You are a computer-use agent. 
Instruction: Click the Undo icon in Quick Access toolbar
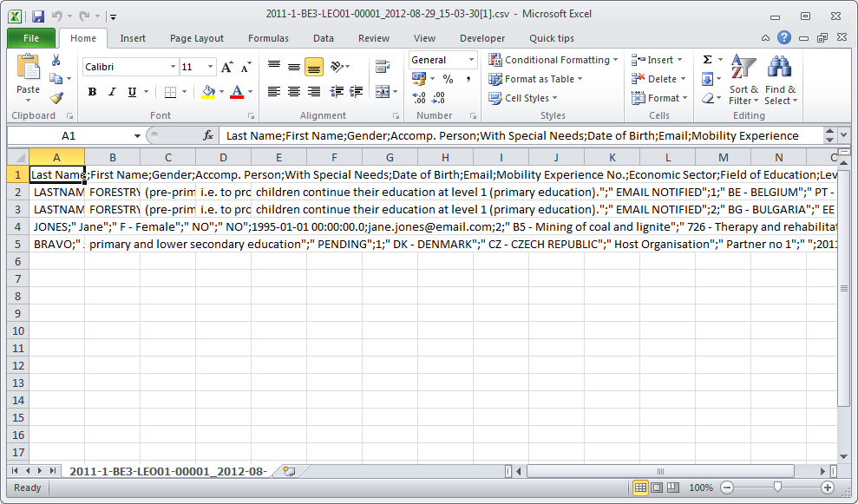(x=56, y=16)
